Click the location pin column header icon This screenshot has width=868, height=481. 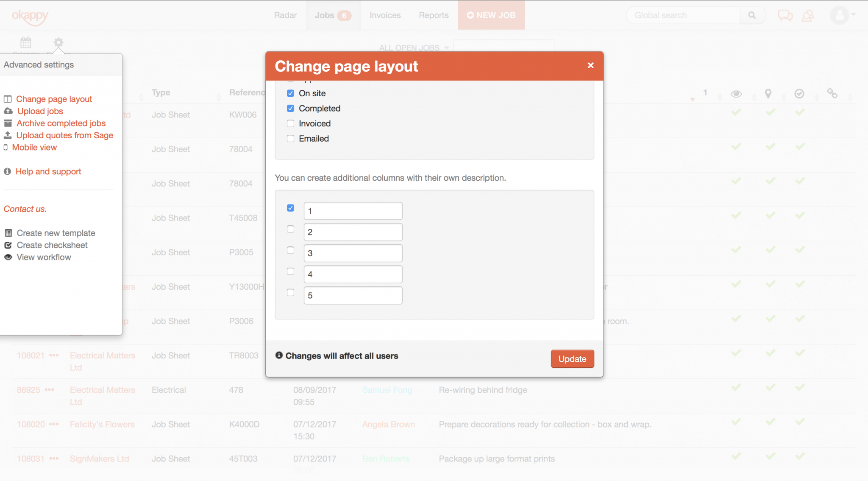click(x=768, y=94)
